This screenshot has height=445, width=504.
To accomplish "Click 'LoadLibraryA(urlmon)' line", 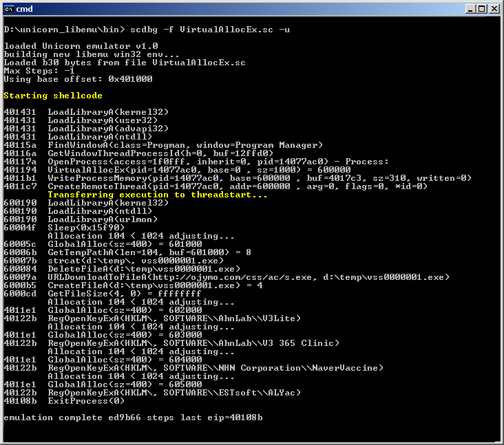I will (x=81, y=219).
